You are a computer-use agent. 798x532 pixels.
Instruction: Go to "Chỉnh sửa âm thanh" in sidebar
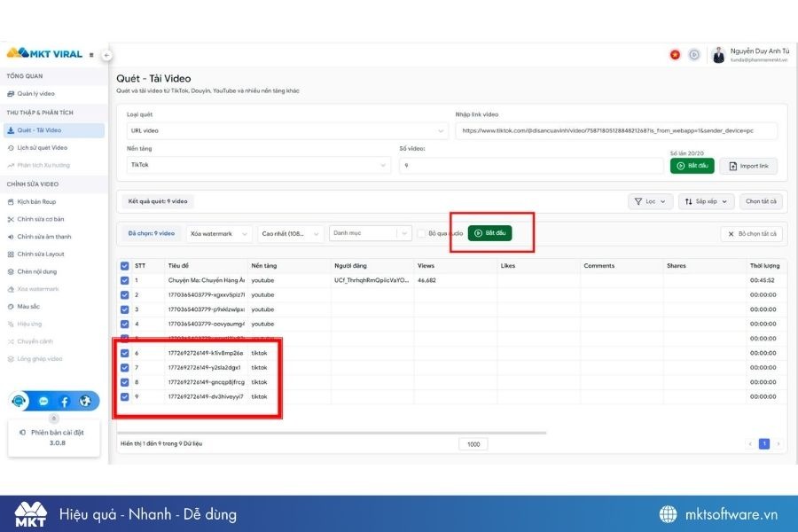(x=44, y=237)
